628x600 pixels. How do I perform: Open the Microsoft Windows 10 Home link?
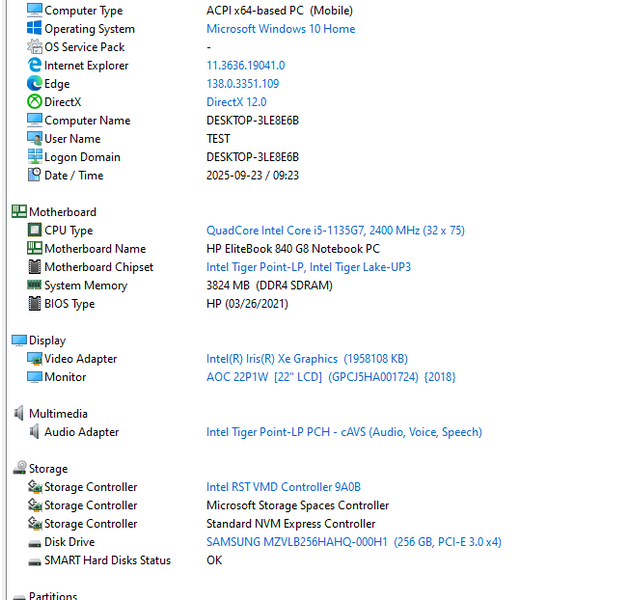coord(280,29)
